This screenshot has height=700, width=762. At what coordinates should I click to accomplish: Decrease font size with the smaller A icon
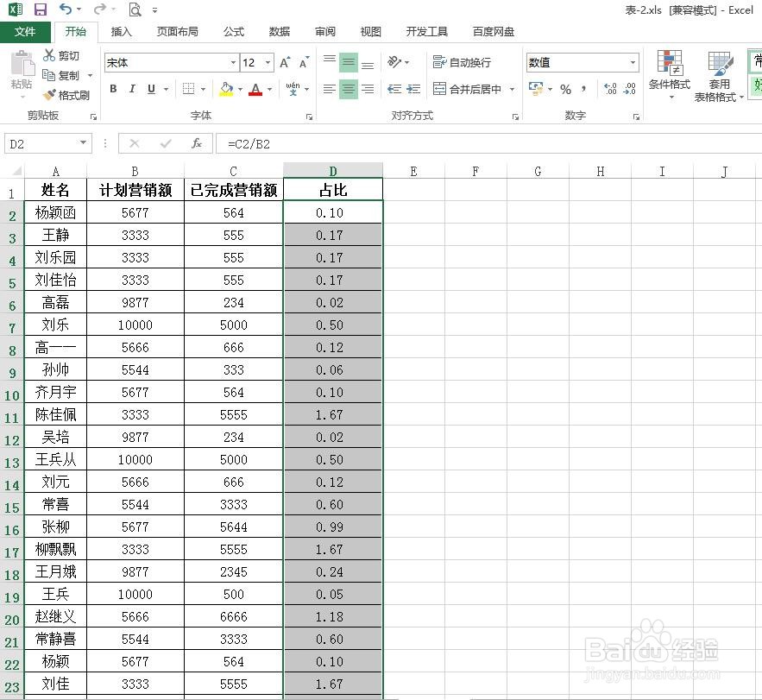click(304, 63)
